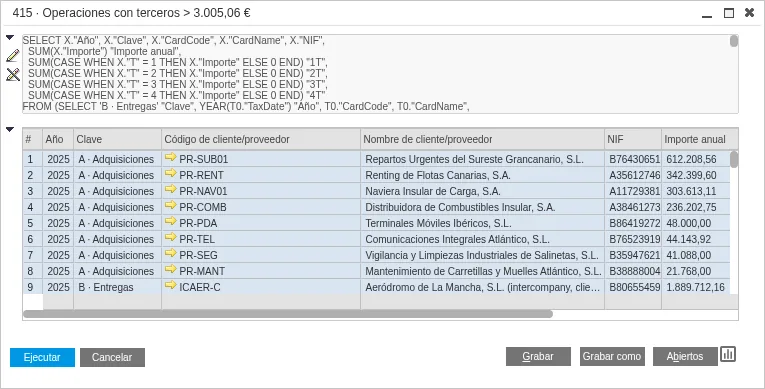Click the Cancelar button
The width and height of the screenshot is (765, 389).
click(x=112, y=357)
